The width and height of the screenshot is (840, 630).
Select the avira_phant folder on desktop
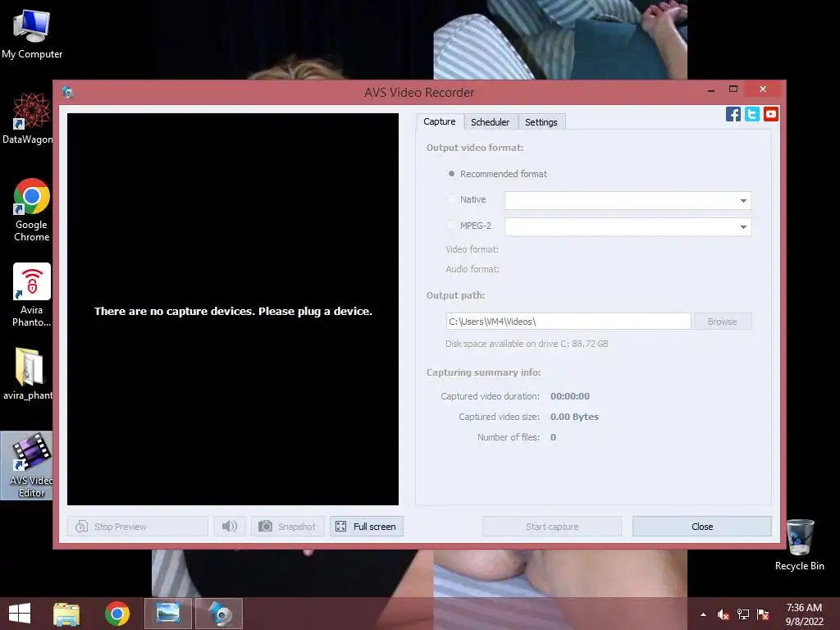pos(28,374)
